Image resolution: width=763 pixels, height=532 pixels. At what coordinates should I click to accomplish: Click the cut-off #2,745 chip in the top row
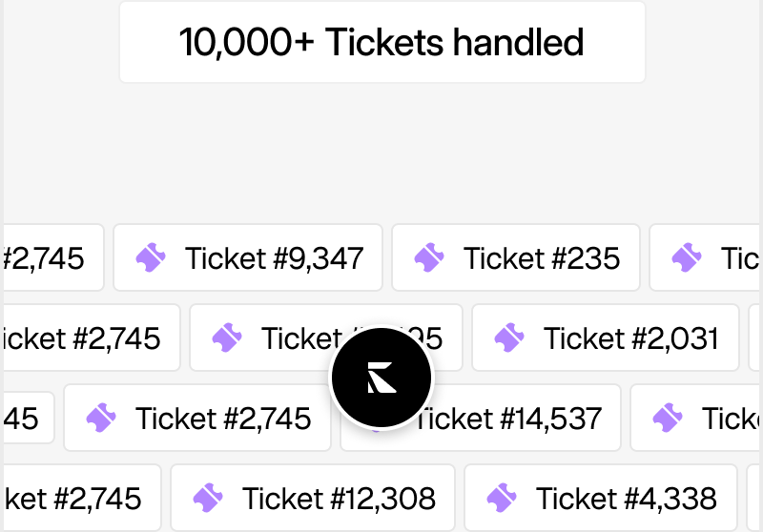[x=53, y=257]
